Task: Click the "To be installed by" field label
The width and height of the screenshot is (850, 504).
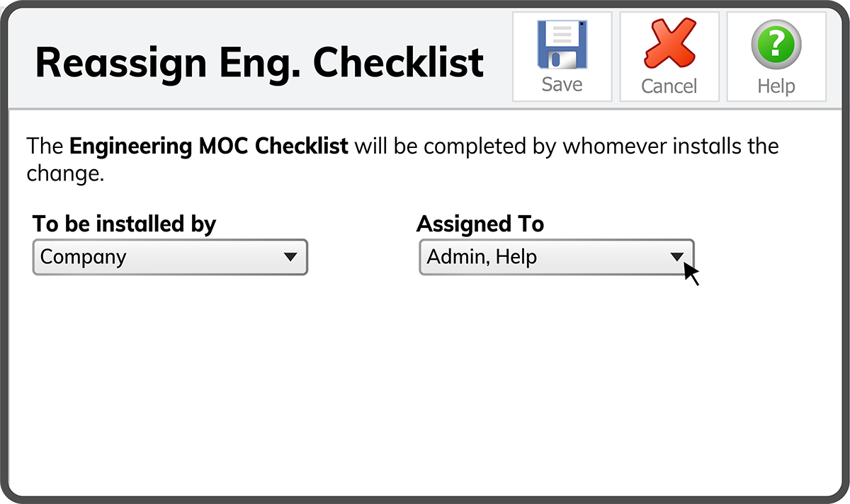Action: coord(124,224)
